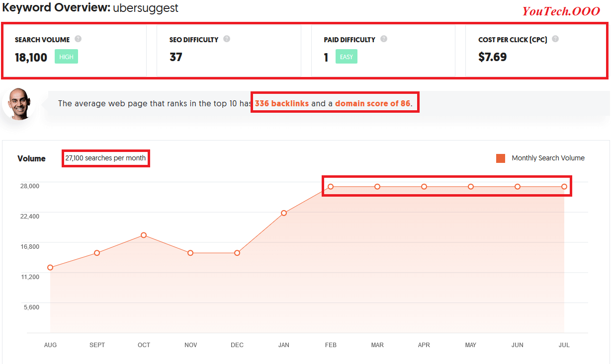The width and height of the screenshot is (612, 364).
Task: Click the Monthly Search Volume legend label
Action: point(548,158)
